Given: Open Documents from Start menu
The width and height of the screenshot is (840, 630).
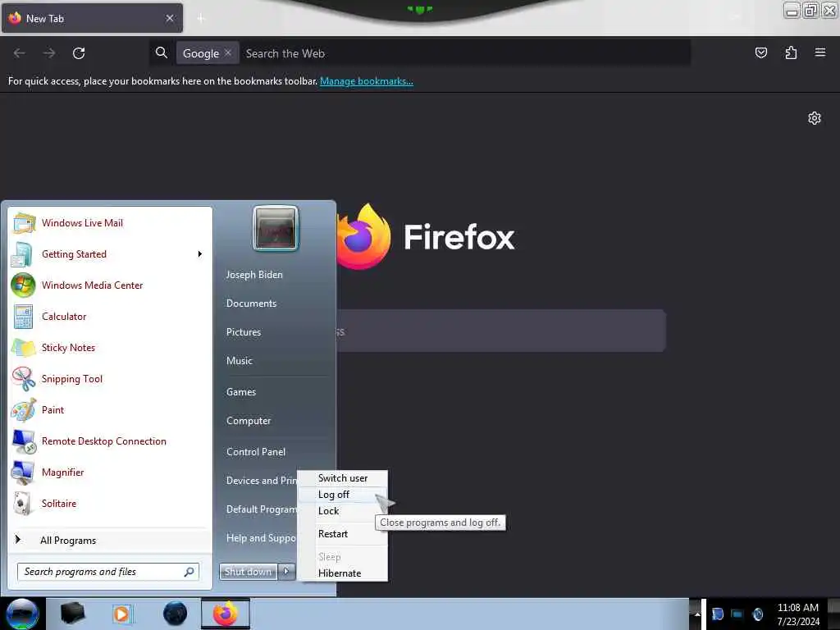Looking at the screenshot, I should point(251,304).
